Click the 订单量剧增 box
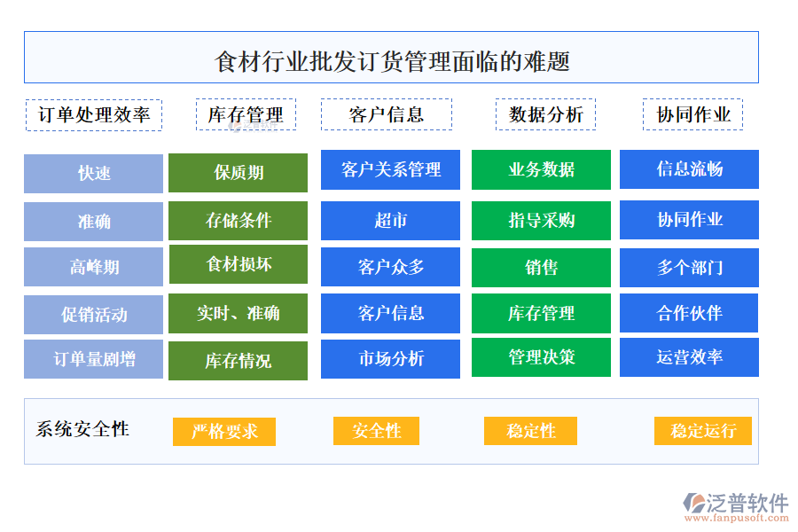The image size is (798, 532). [94, 359]
